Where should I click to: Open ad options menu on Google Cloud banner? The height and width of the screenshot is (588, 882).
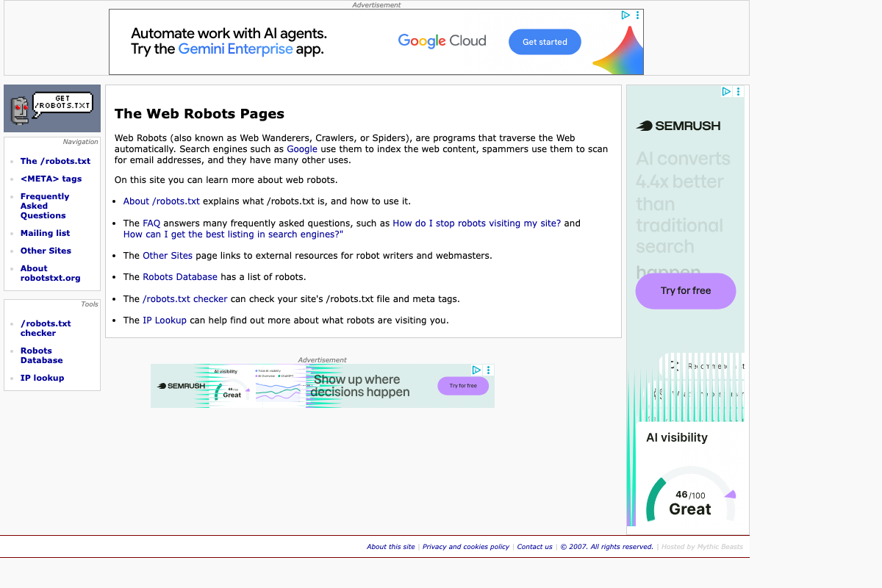[x=637, y=15]
